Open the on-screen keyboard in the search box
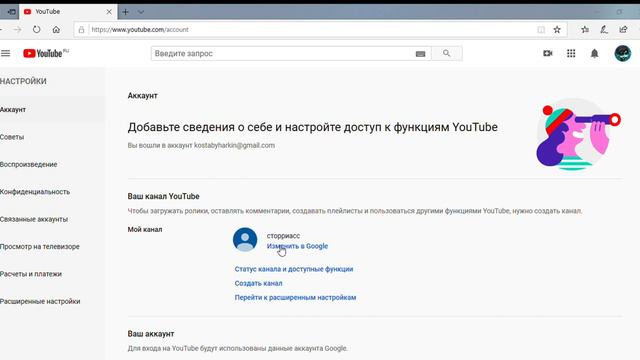This screenshot has width=640, height=360. pyautogui.click(x=420, y=54)
